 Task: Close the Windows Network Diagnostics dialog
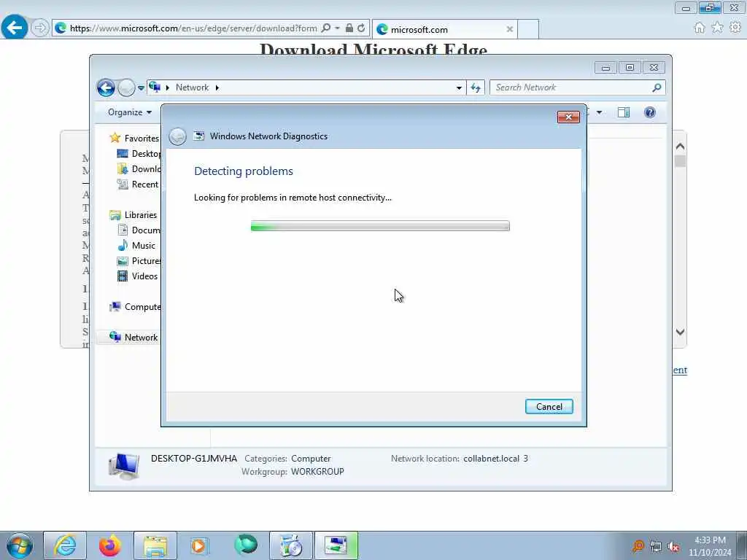[568, 117]
